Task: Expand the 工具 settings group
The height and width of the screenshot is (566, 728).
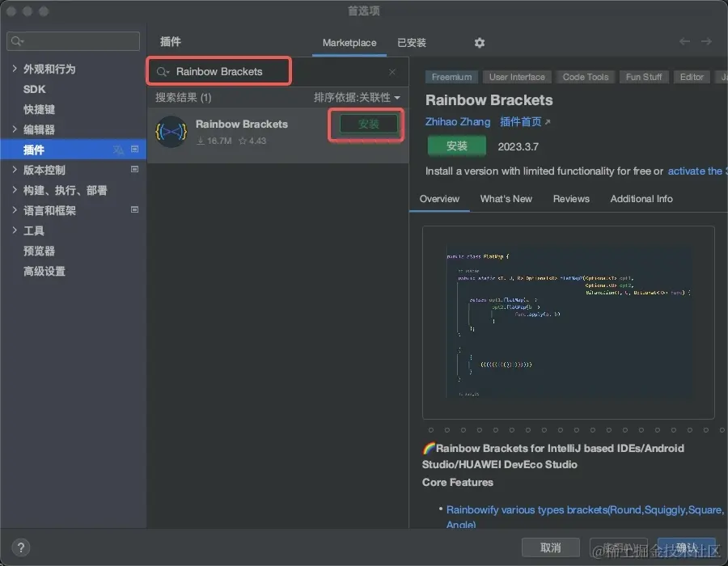Action: (x=15, y=230)
